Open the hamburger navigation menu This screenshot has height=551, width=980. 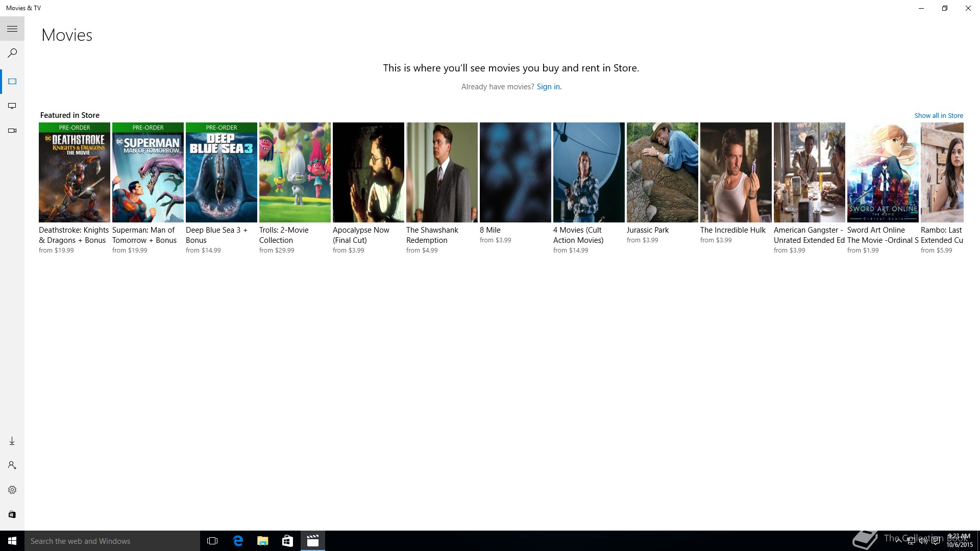12,29
